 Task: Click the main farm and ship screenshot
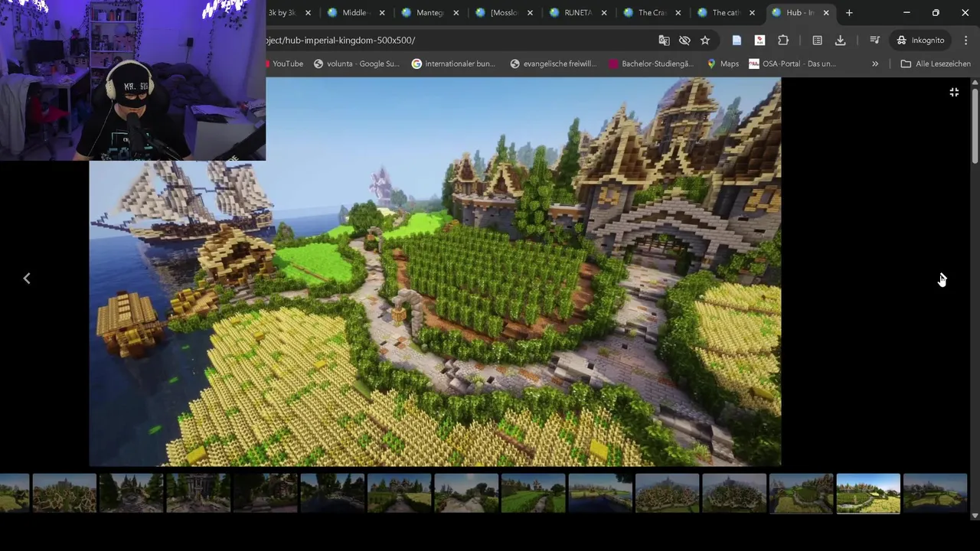point(435,272)
